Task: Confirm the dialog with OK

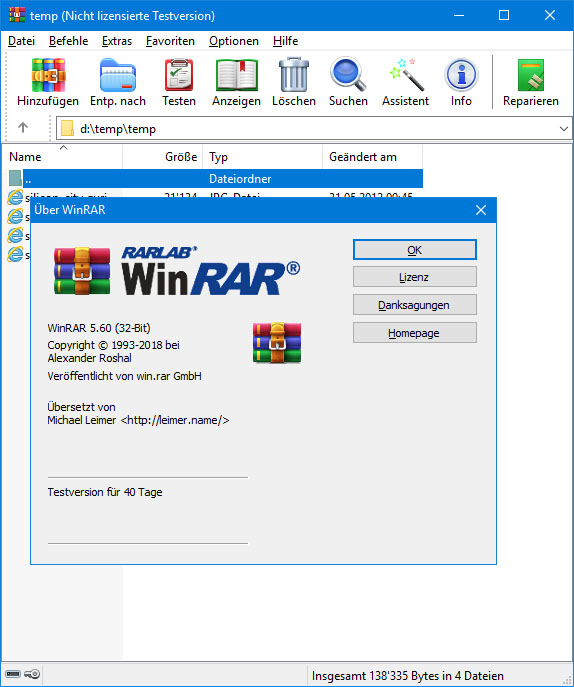Action: (x=415, y=250)
